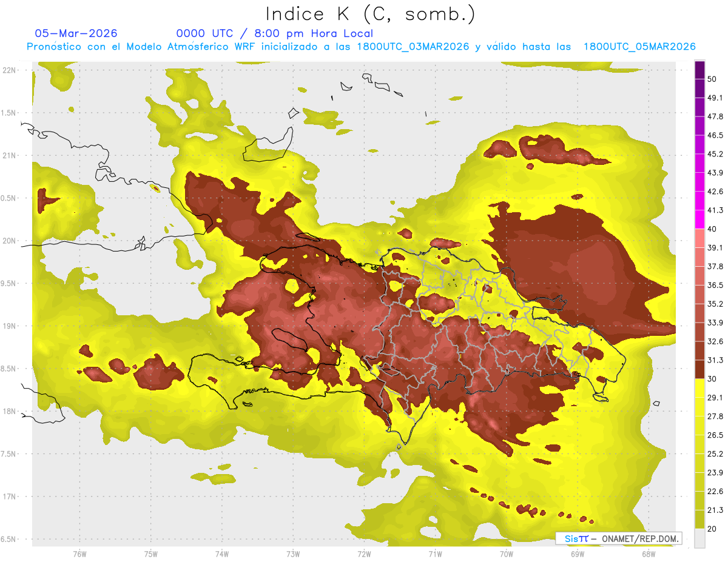The image size is (728, 562).
Task: Click the "73W" longitude label
Action: pyautogui.click(x=293, y=554)
